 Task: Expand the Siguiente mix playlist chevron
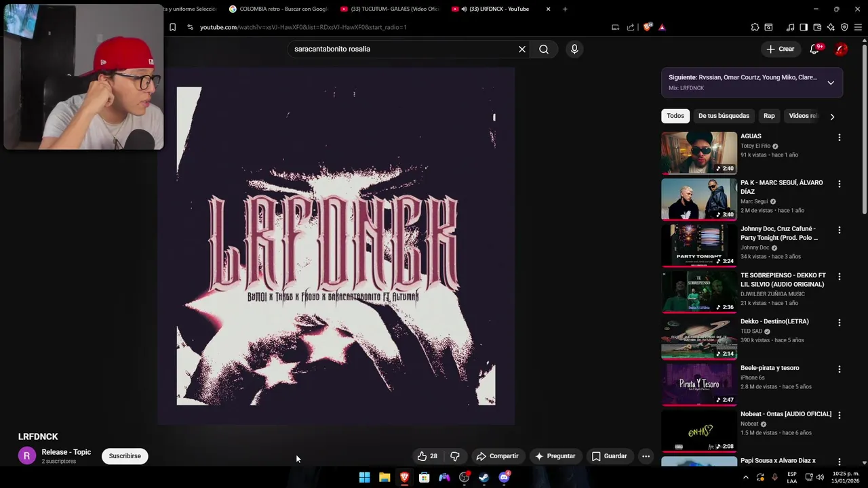[x=831, y=83]
